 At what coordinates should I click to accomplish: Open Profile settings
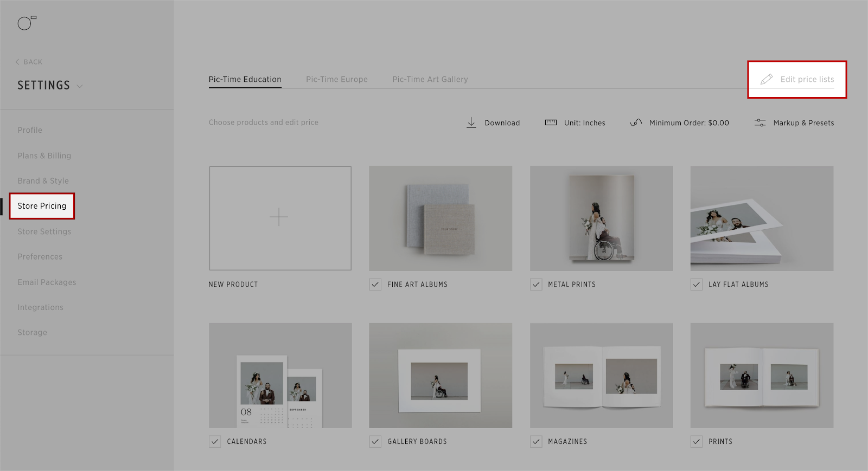coord(30,130)
